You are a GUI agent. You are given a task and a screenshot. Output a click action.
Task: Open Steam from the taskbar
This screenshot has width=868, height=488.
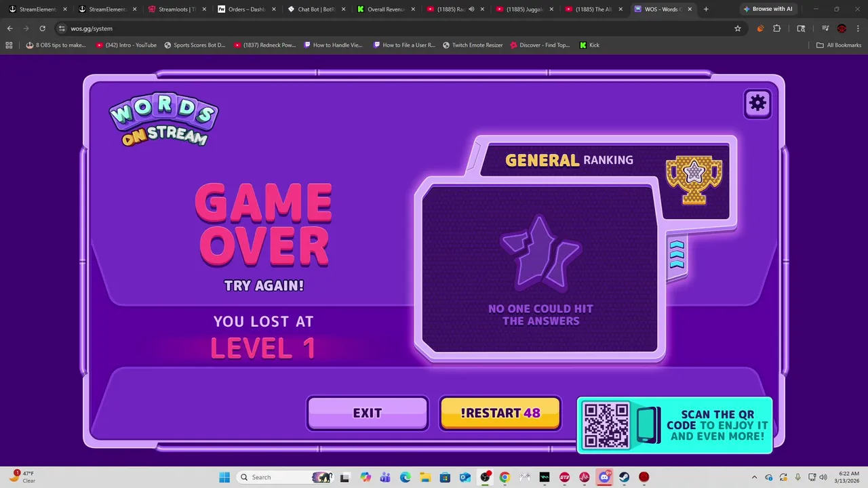624,477
